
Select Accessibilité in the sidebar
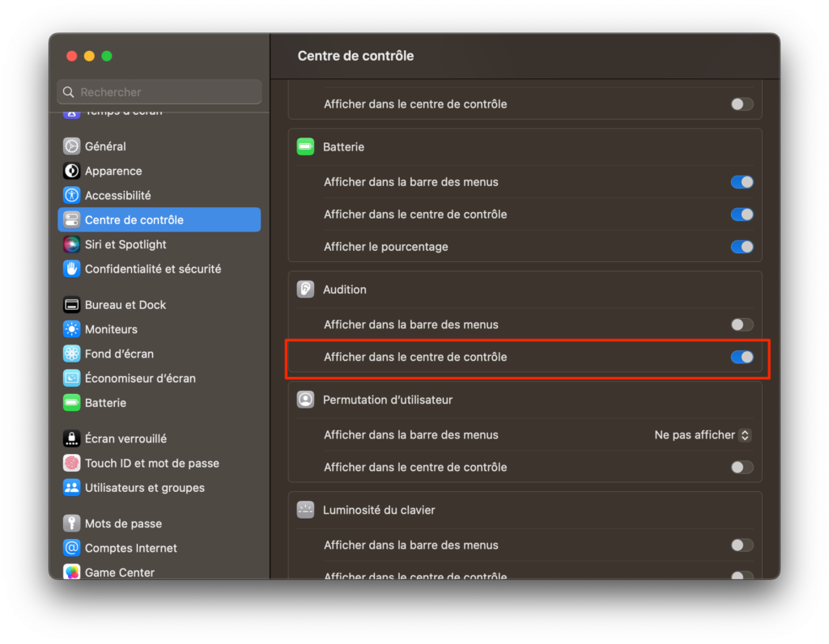[159, 196]
